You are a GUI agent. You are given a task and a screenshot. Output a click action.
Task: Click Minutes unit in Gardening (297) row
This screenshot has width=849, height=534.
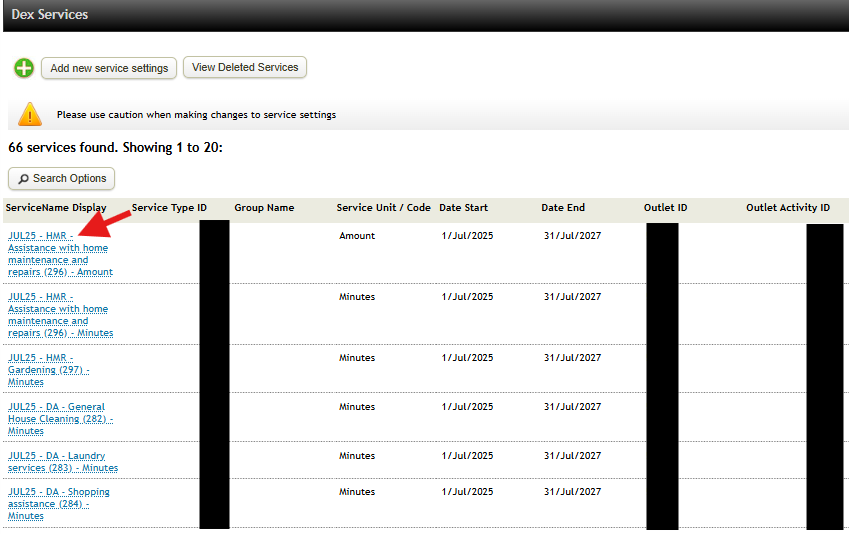click(x=357, y=357)
